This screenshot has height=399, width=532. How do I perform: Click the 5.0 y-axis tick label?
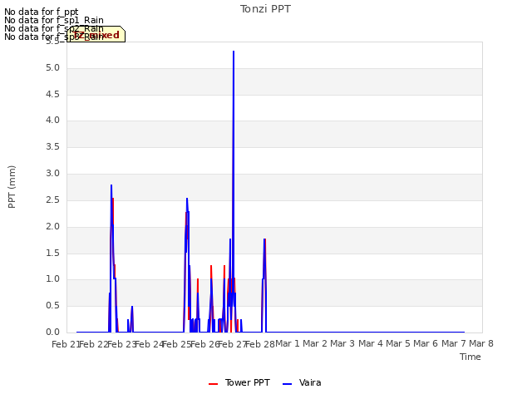pos(52,68)
